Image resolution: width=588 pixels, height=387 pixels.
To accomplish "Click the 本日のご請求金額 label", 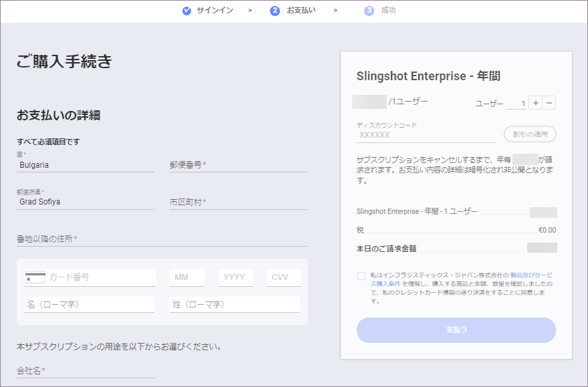I will [x=386, y=249].
